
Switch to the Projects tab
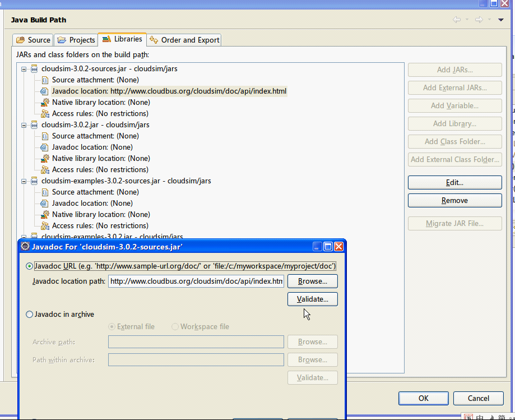point(76,40)
